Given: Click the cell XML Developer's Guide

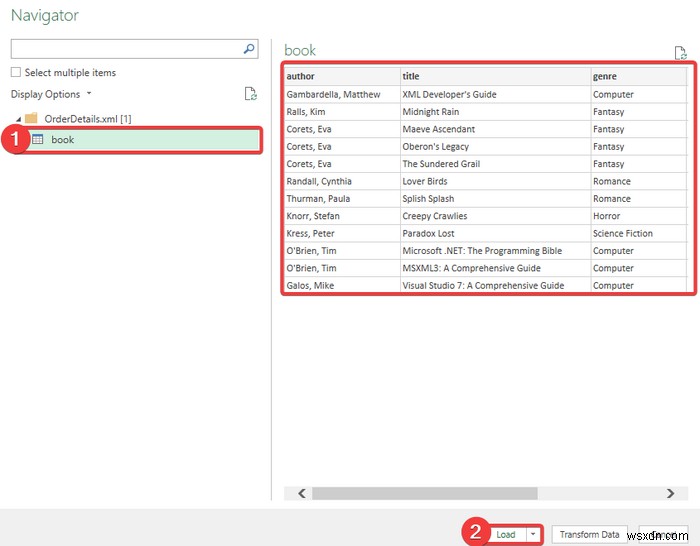Looking at the screenshot, I should pos(496,94).
